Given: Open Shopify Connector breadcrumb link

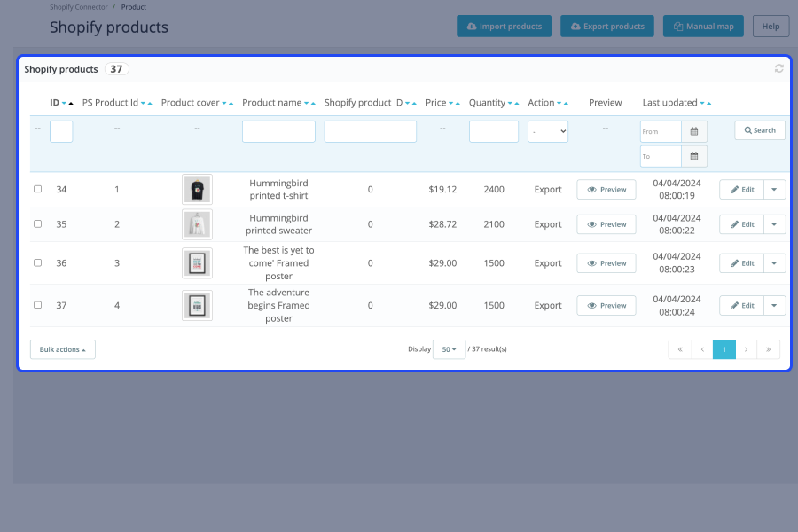Looking at the screenshot, I should point(78,7).
